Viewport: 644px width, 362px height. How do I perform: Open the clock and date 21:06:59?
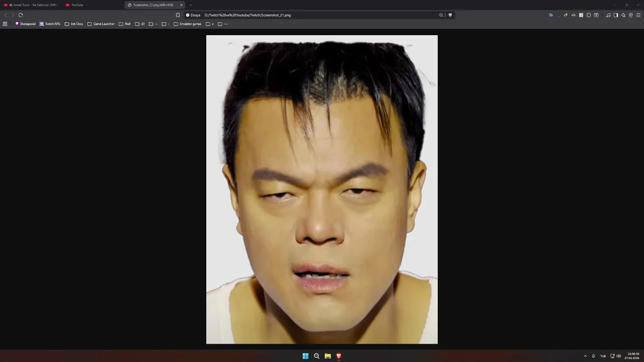pos(633,356)
